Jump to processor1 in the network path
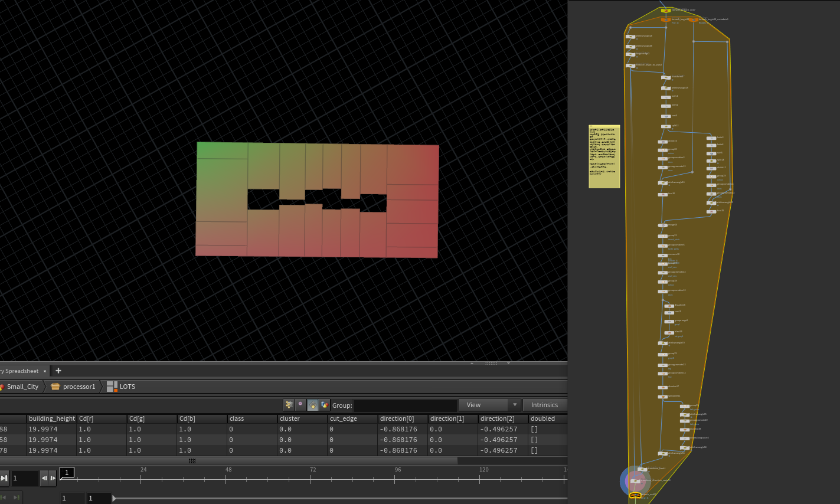Image resolution: width=840 pixels, height=504 pixels. (79, 387)
